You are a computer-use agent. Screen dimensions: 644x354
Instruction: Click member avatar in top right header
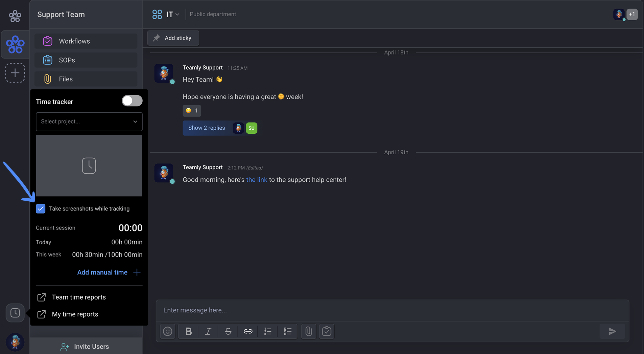pyautogui.click(x=619, y=14)
